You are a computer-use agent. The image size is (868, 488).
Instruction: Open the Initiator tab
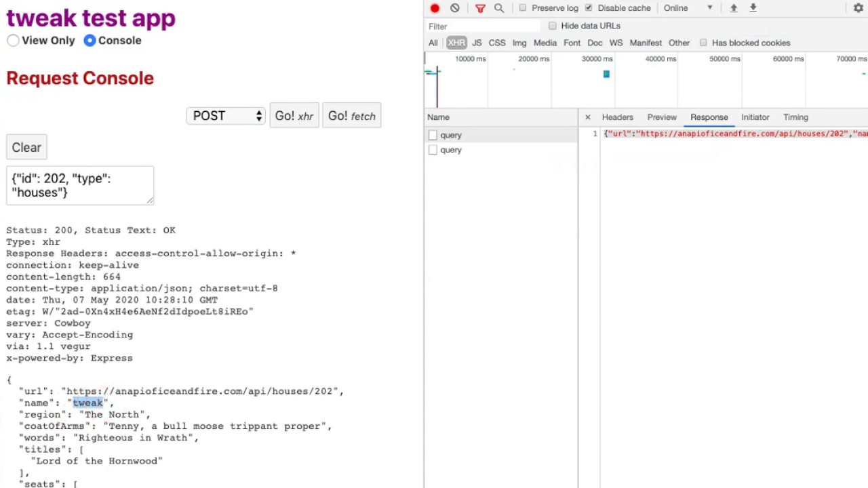point(755,117)
